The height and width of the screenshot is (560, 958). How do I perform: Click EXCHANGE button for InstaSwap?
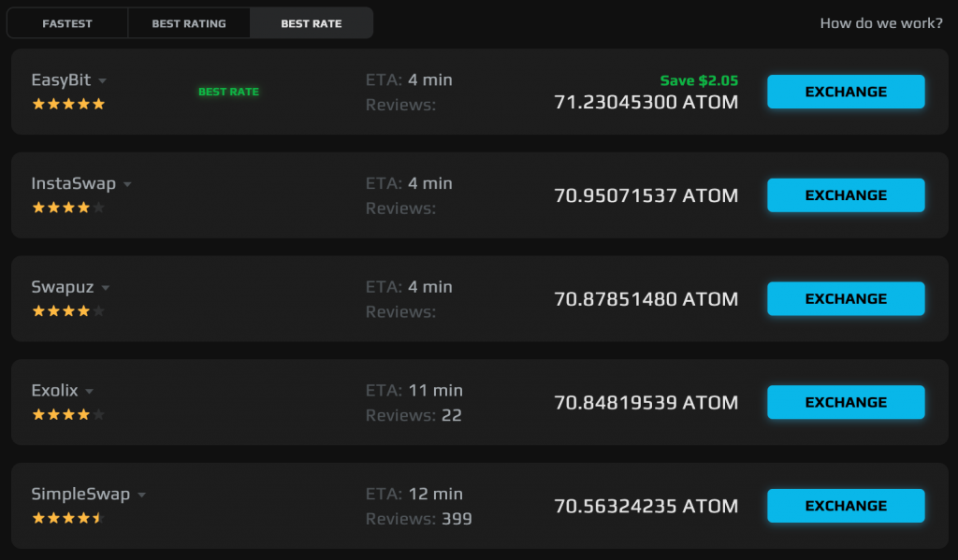(x=846, y=195)
